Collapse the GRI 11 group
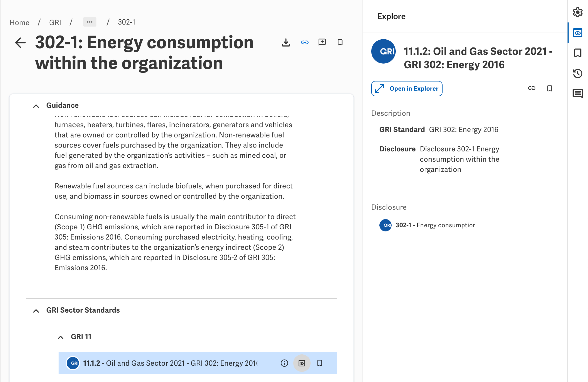The width and height of the screenshot is (588, 382). (61, 337)
